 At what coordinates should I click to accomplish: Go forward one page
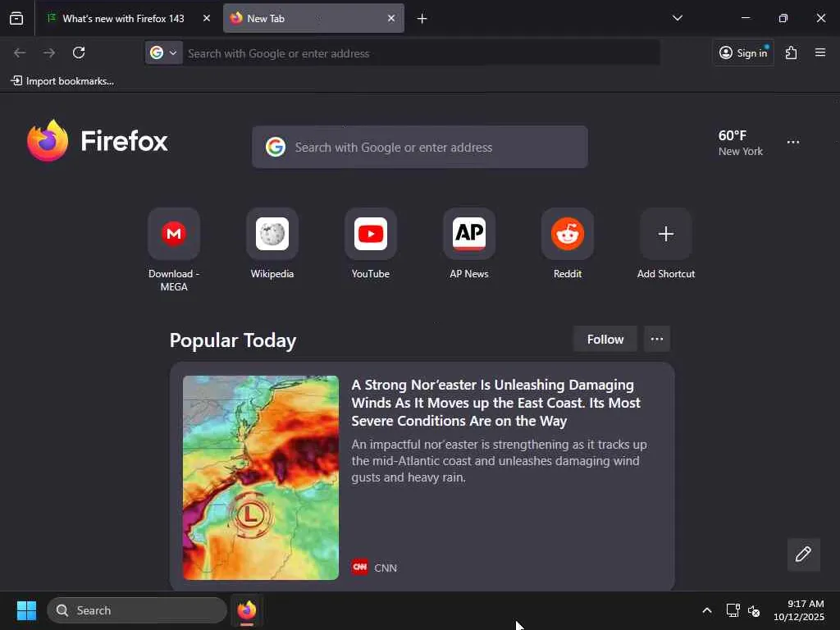[49, 52]
